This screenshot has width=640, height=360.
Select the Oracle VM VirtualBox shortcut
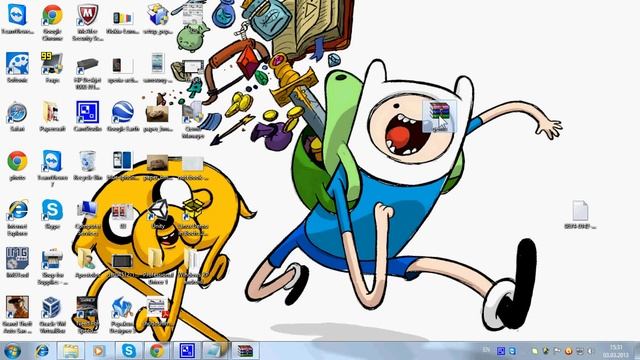point(52,308)
